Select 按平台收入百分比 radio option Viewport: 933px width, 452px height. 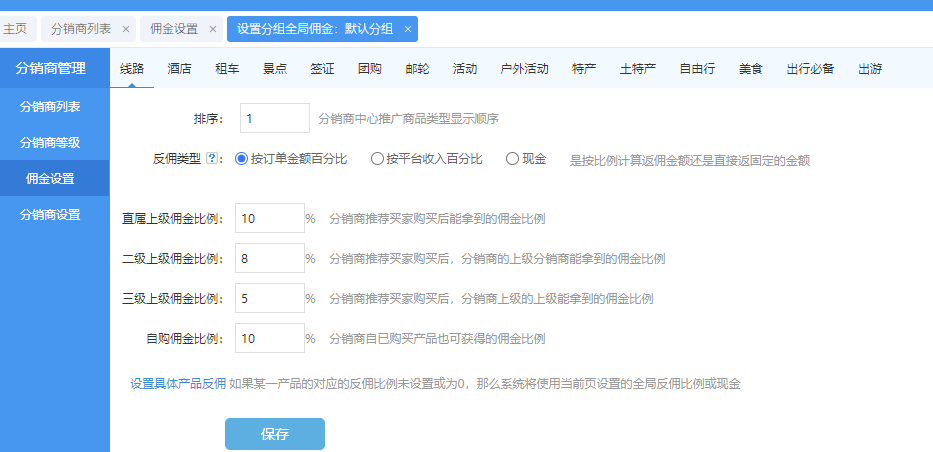(377, 159)
